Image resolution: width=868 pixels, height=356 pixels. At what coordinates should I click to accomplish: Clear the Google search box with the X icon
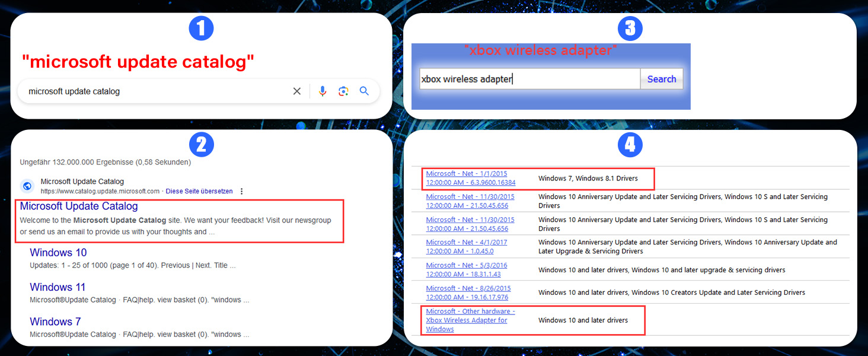[297, 91]
